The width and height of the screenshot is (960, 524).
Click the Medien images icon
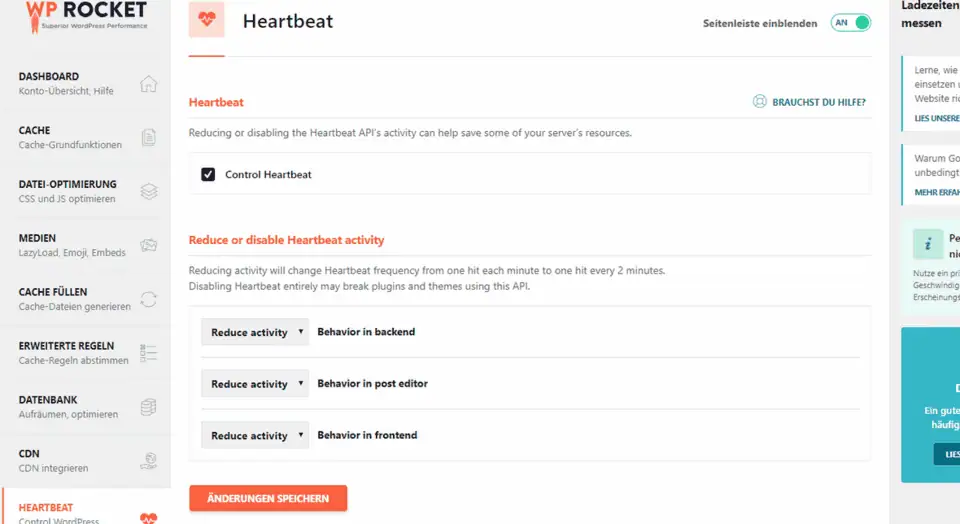point(148,245)
